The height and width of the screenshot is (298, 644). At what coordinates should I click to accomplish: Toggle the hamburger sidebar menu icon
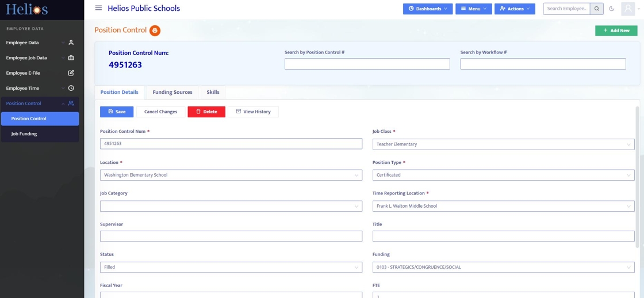98,8
